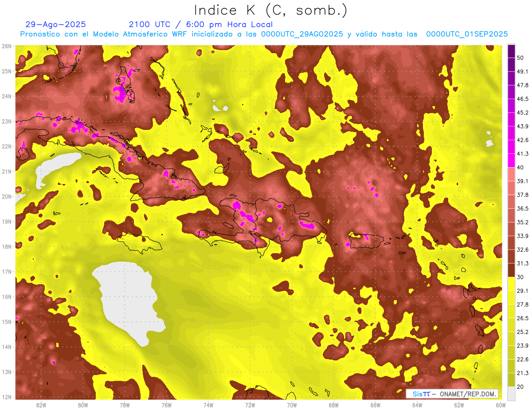Click the date label "29-Ago-2025"
Image resolution: width=532 pixels, height=411 pixels.
[56, 24]
